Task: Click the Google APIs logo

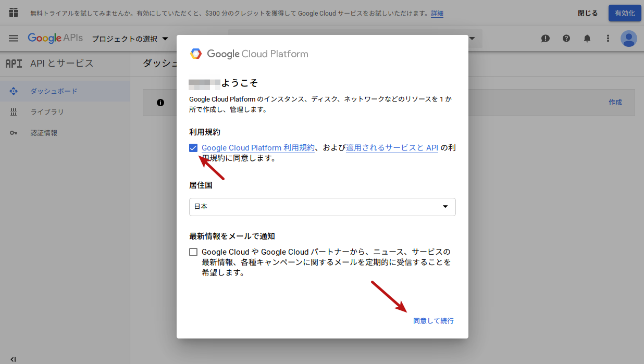Action: [x=55, y=39]
